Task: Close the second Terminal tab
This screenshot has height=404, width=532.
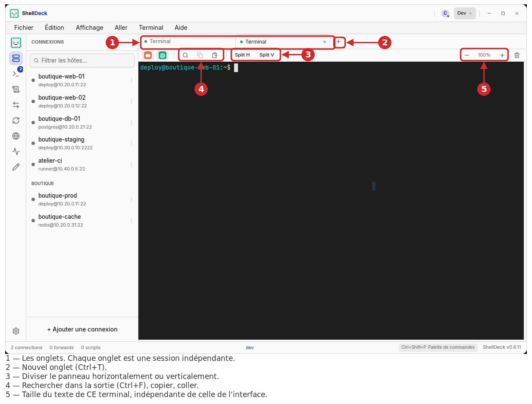Action: click(325, 42)
